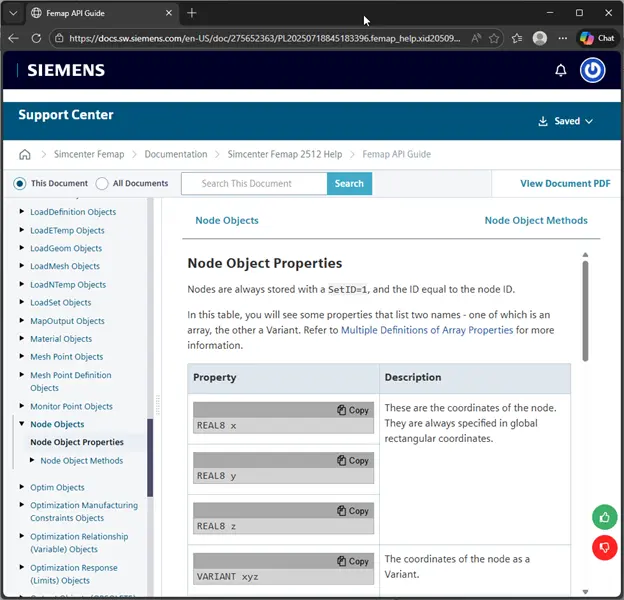Click the sidebar tree scrollbar thumb

point(150,458)
